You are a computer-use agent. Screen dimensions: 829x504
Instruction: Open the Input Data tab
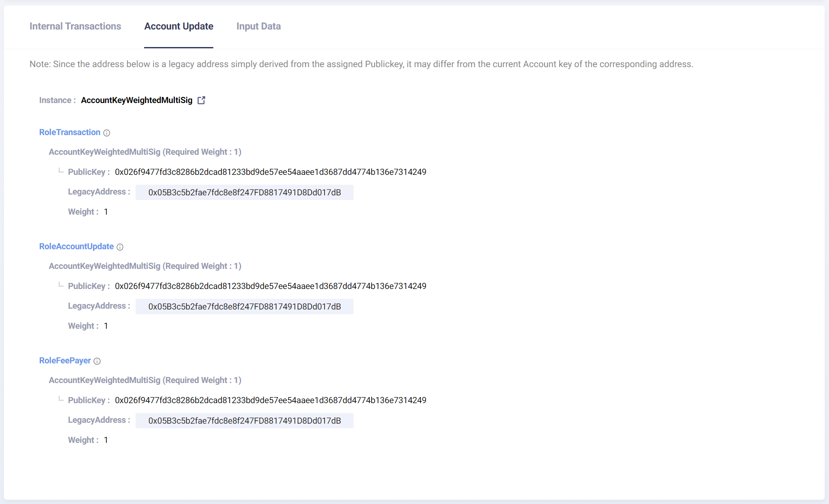pos(258,27)
